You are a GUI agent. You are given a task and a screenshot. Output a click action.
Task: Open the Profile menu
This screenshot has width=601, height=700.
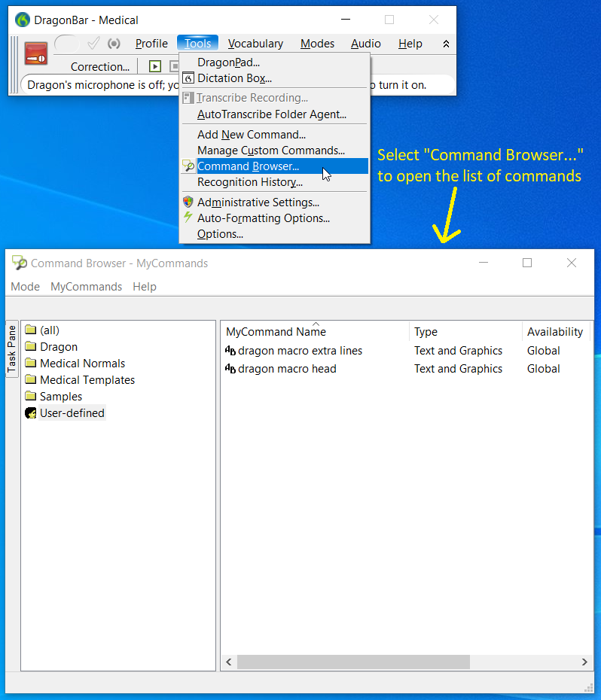(151, 44)
